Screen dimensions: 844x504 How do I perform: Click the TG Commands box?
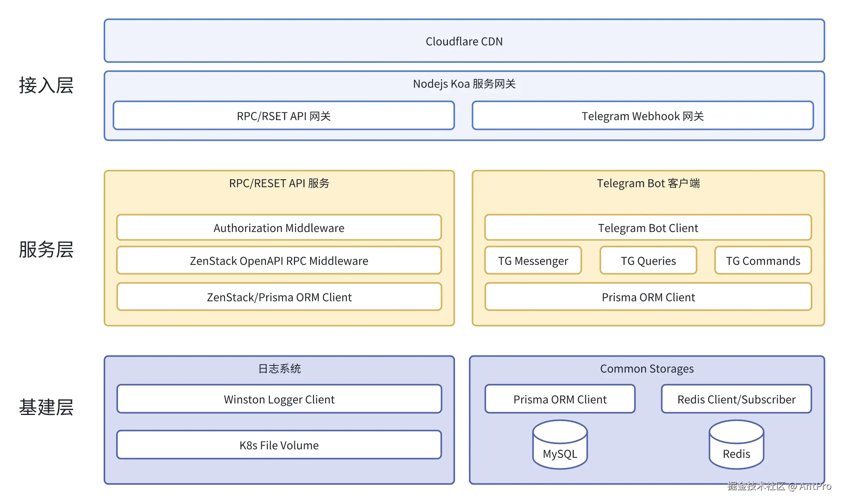[763, 261]
